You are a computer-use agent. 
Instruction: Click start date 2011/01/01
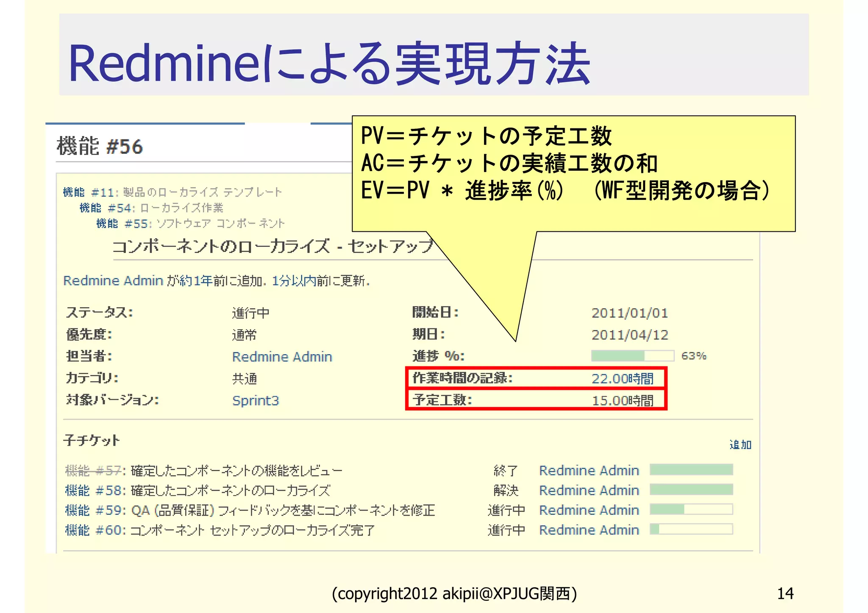tap(630, 313)
